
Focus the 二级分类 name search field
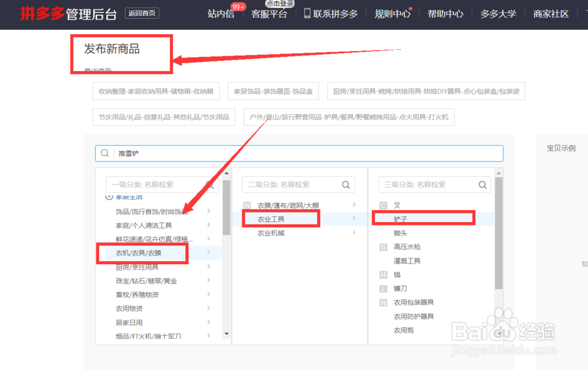click(298, 184)
